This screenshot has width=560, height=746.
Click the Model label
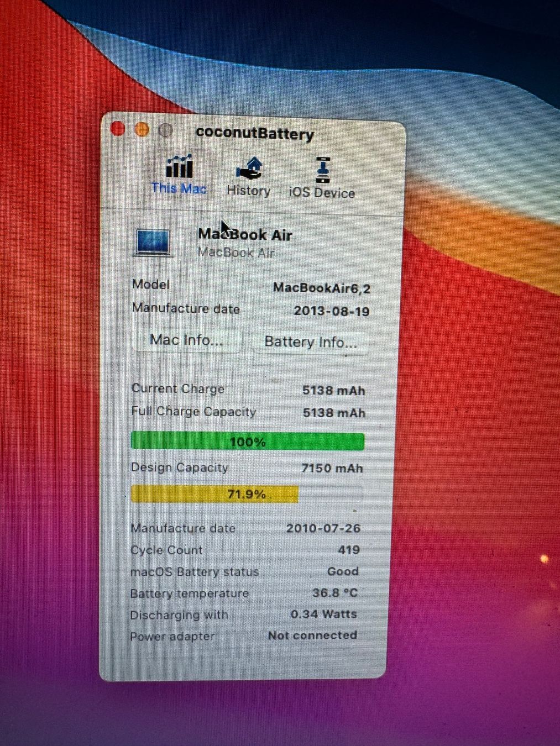(x=151, y=285)
